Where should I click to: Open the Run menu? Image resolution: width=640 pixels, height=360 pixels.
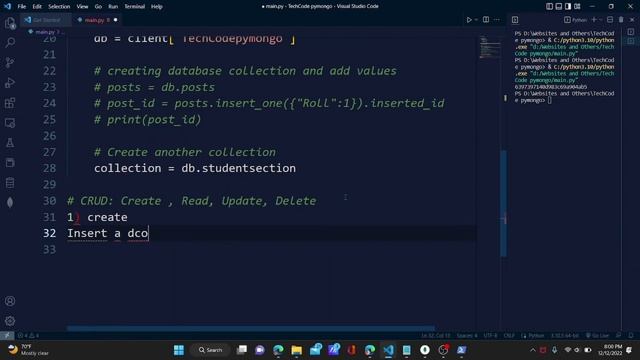pyautogui.click(x=113, y=7)
